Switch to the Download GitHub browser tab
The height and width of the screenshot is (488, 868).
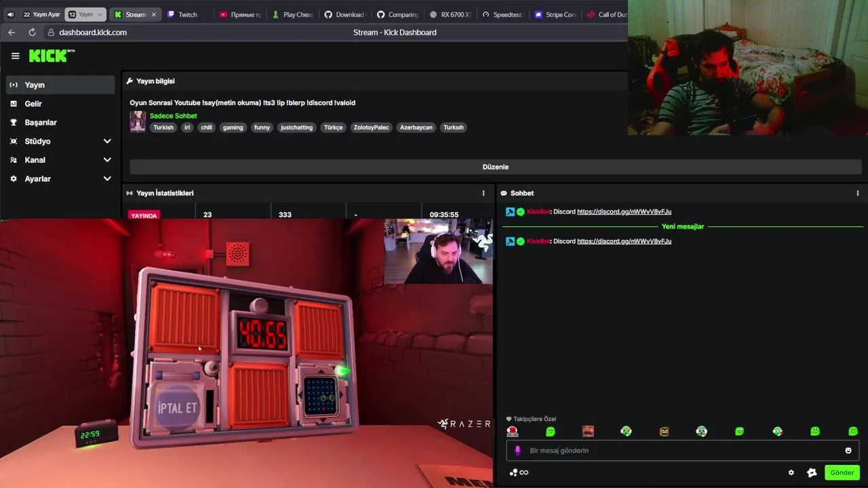[345, 14]
